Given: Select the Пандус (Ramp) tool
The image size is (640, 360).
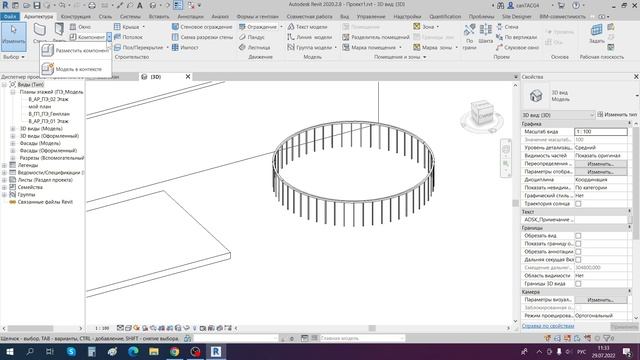Looking at the screenshot, I should tap(252, 37).
